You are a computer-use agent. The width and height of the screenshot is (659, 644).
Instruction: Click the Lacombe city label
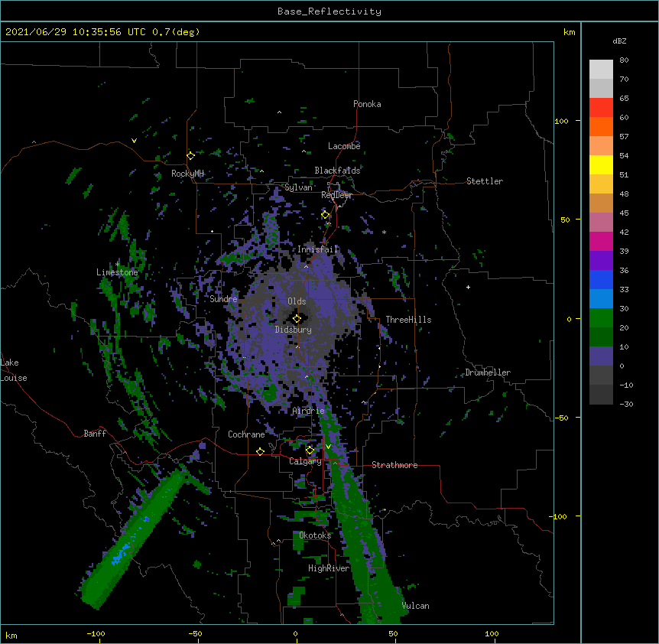pyautogui.click(x=344, y=146)
